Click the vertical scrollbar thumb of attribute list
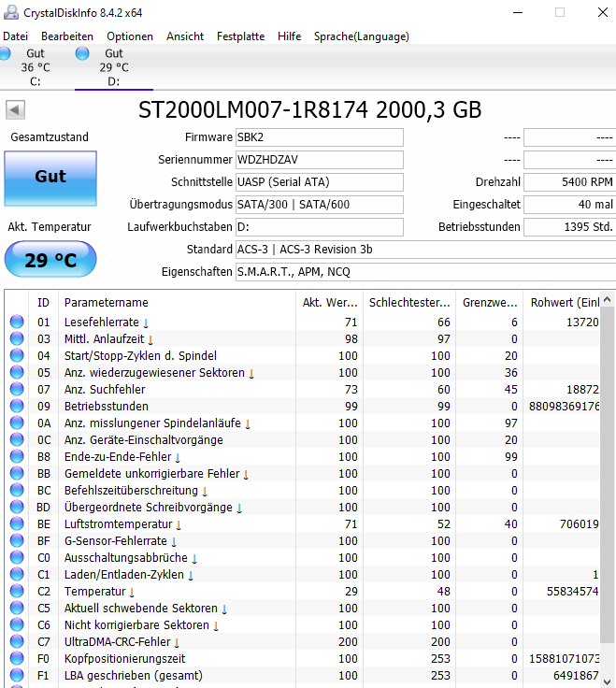Viewport: 616px width, 688px height. (x=608, y=475)
